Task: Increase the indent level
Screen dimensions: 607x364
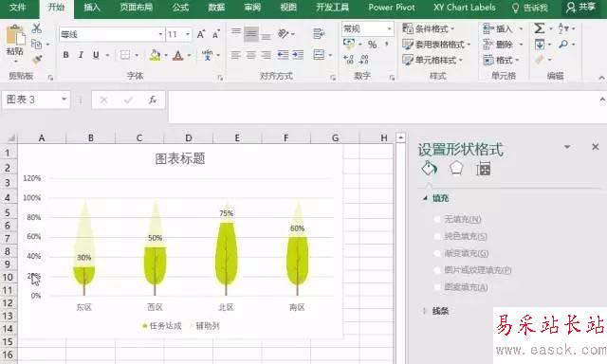Action: pyautogui.click(x=298, y=55)
